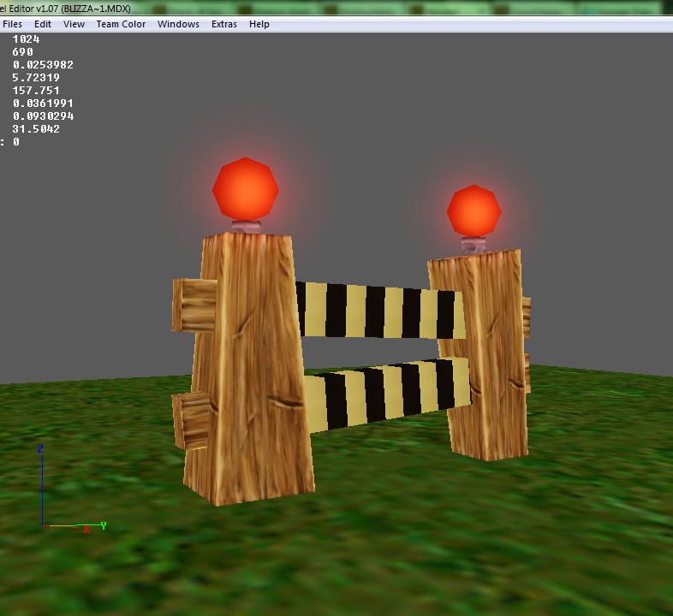Click the upper black-and-yellow striped bar

click(x=380, y=311)
